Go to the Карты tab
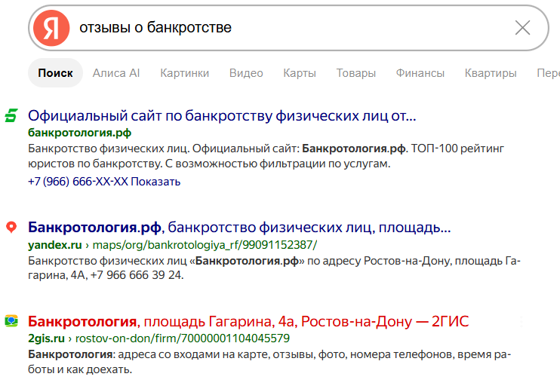This screenshot has width=560, height=392. click(300, 73)
